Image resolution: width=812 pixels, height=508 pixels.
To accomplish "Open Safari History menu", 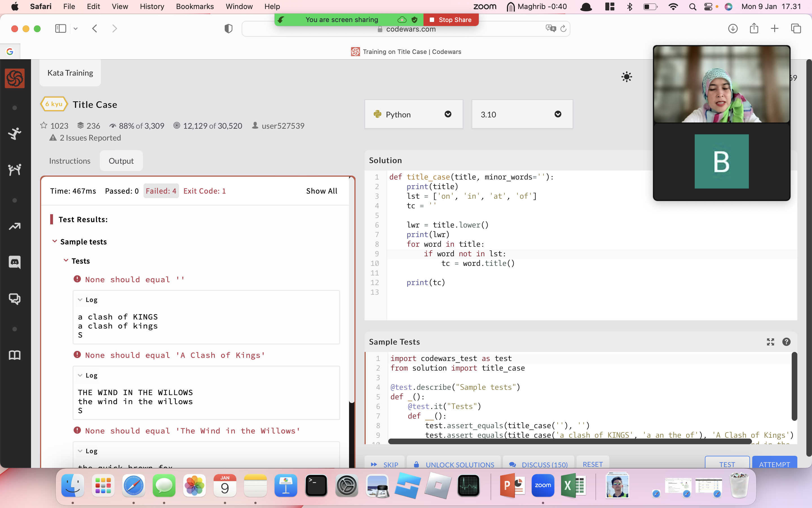I will [x=152, y=6].
